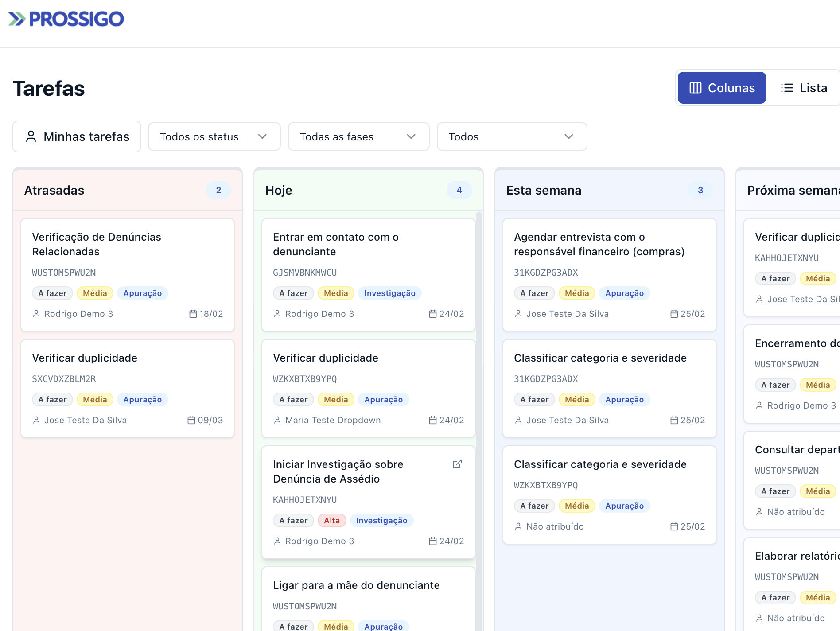Image resolution: width=840 pixels, height=631 pixels.
Task: Open Verificação de Denúncias Relacionadas card
Action: point(128,275)
